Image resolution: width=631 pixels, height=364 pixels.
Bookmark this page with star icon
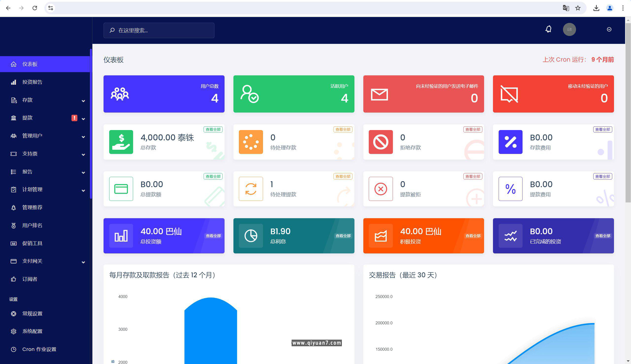pos(578,8)
